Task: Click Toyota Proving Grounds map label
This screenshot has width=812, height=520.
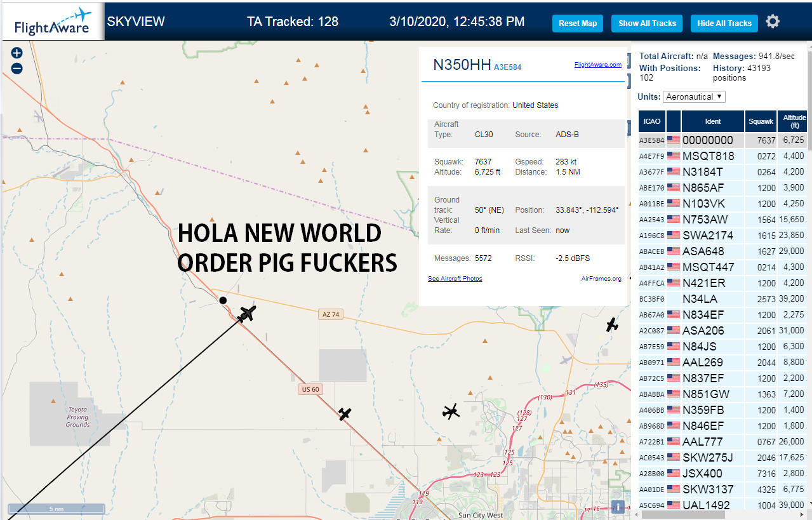Action: pyautogui.click(x=77, y=417)
